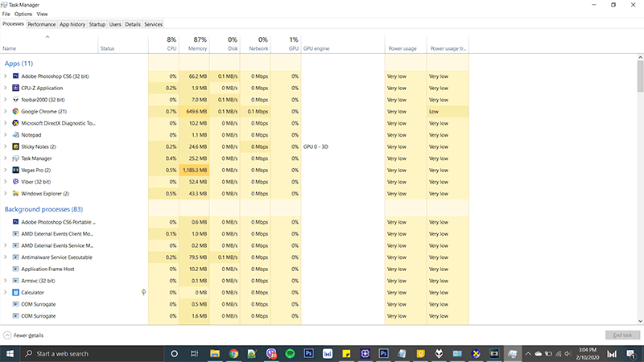
Task: Open File Explorer from the taskbar
Action: pos(215,353)
